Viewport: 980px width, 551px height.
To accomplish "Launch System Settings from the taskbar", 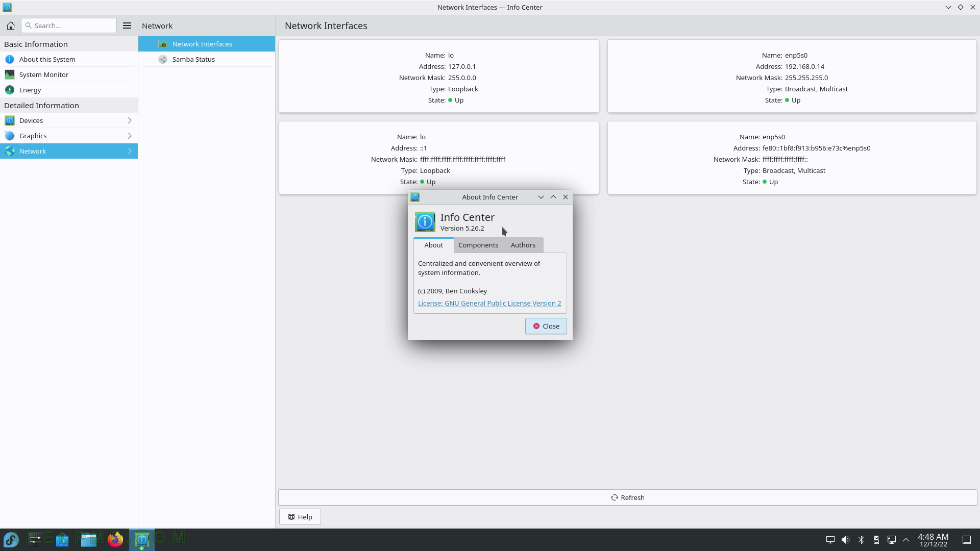I will [x=36, y=539].
